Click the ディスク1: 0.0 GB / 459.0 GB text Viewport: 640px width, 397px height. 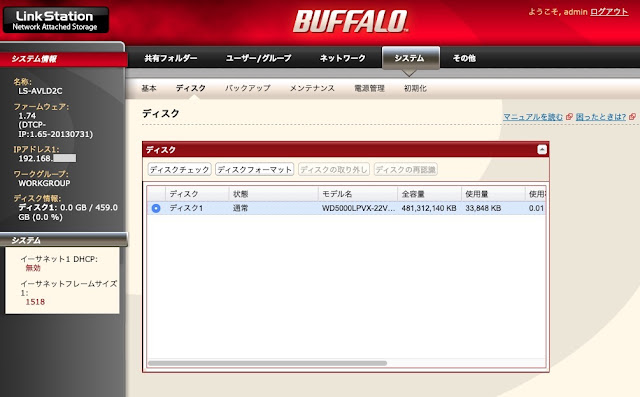coord(68,212)
